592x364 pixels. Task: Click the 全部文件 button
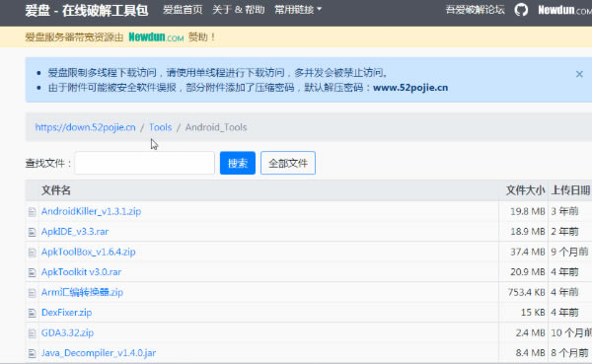288,163
